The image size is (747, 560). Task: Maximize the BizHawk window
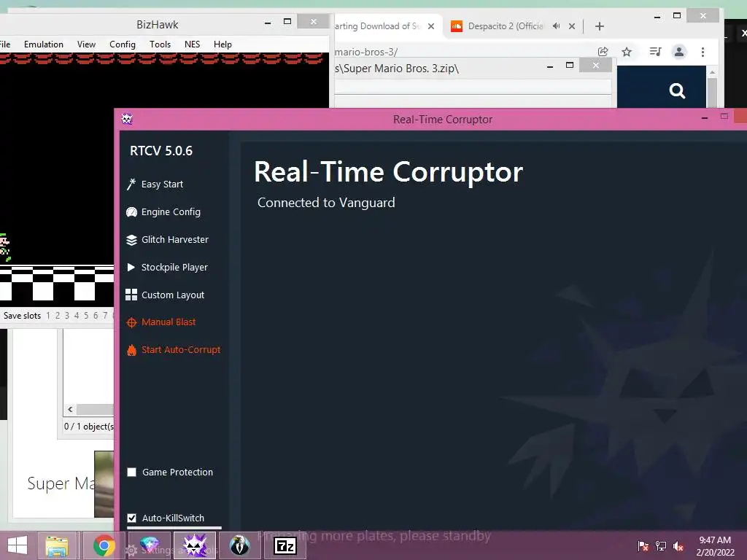coord(287,21)
